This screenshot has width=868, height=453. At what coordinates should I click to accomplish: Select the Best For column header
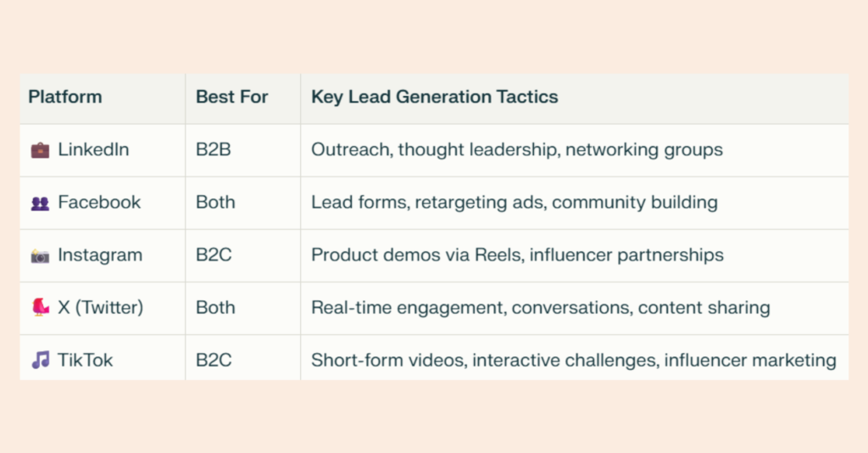[x=231, y=97]
